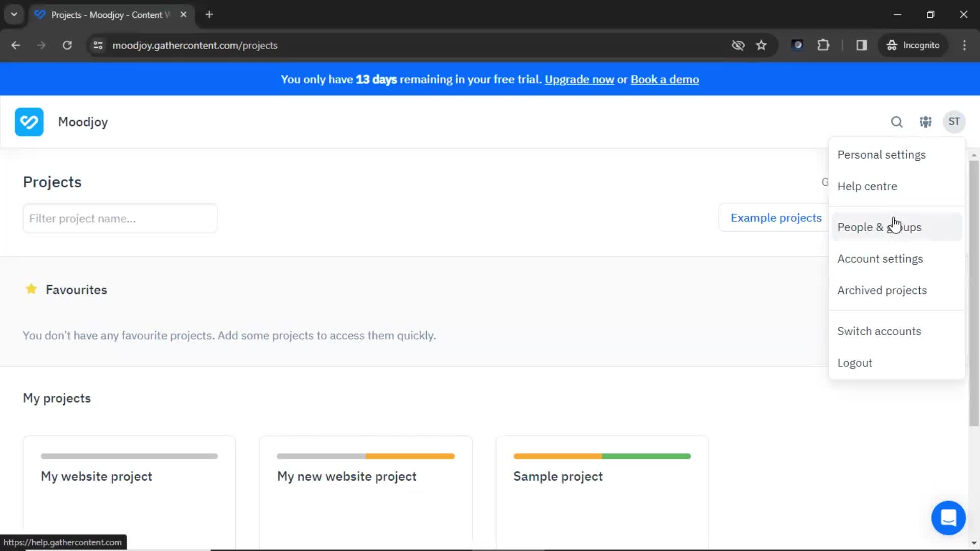Click the Favourites star toggle
The height and width of the screenshot is (551, 980).
tap(31, 289)
